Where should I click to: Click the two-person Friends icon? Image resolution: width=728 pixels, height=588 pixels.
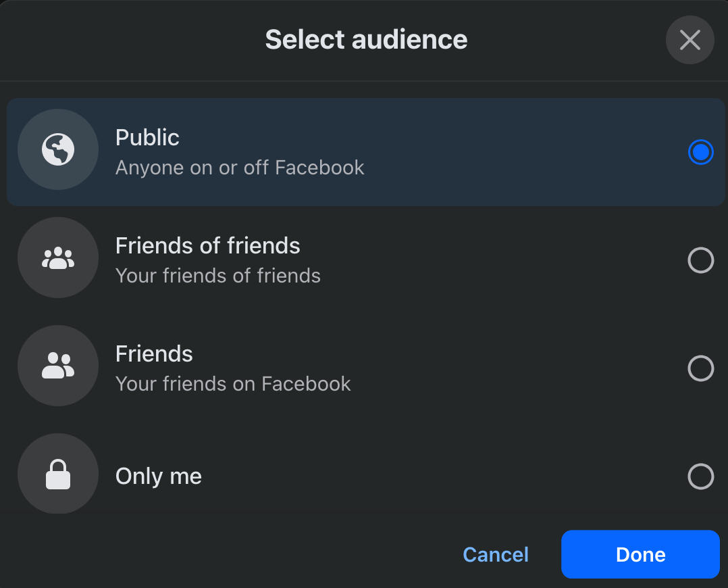58,366
